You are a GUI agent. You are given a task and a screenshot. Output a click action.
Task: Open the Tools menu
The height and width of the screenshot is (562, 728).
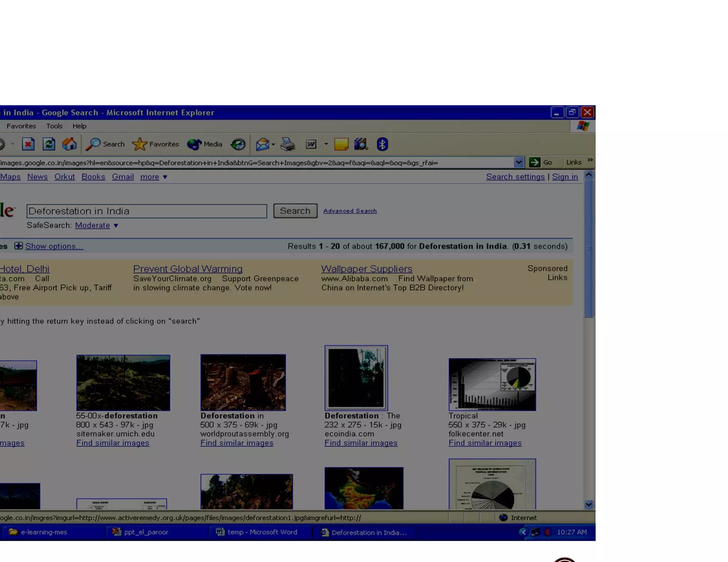[x=54, y=126]
